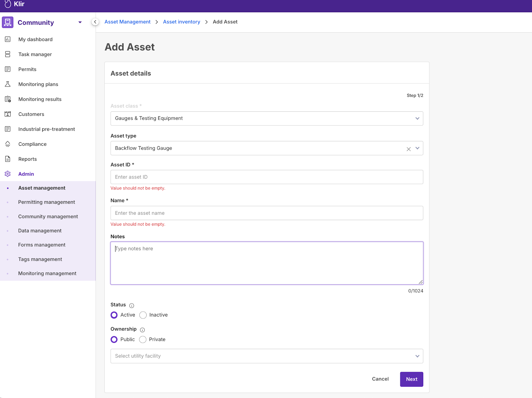Click the Customers sidebar icon

8,114
